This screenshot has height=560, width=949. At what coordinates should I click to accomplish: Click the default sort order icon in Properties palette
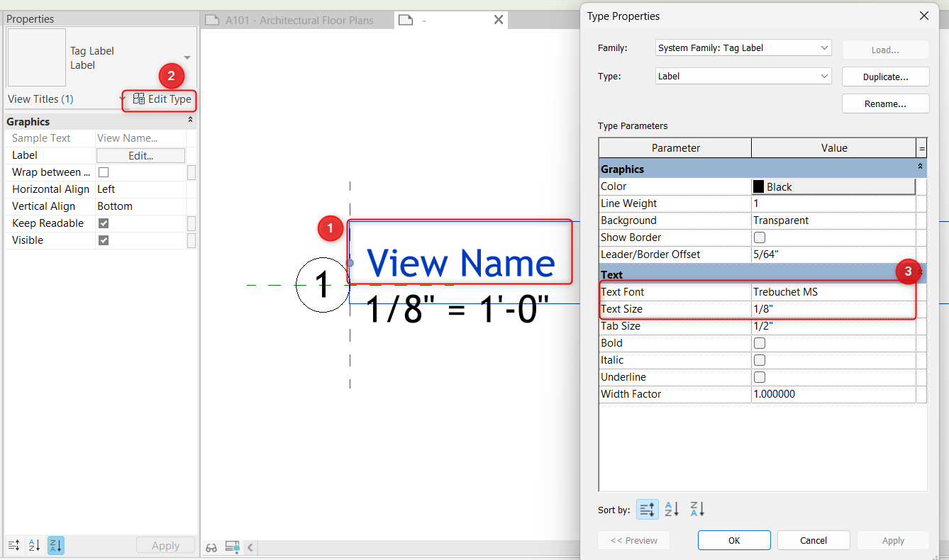13,545
